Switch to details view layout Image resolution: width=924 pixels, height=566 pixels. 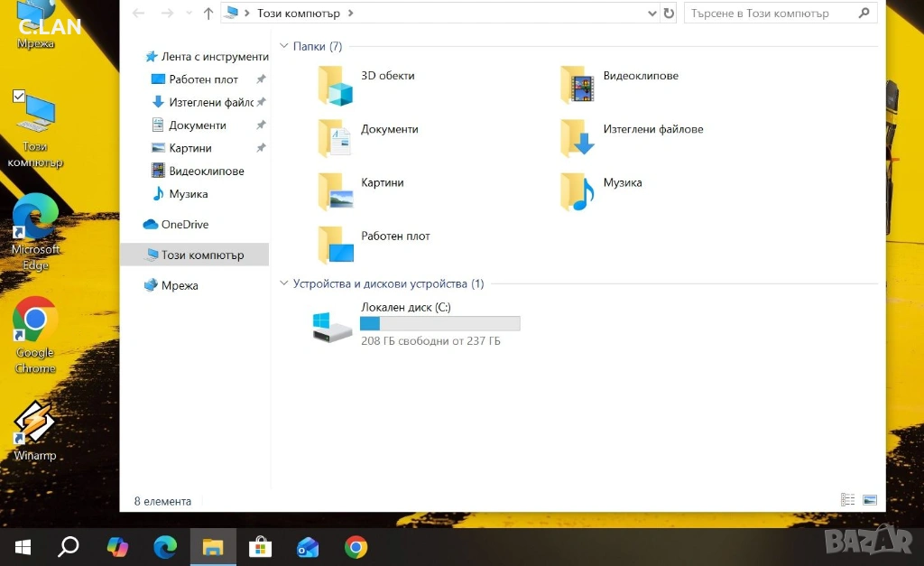click(x=847, y=500)
